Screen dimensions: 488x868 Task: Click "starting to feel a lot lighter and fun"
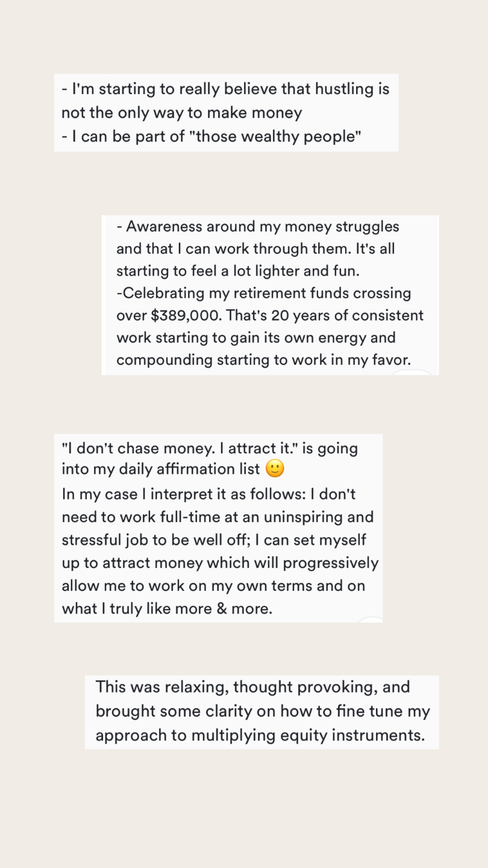(238, 271)
